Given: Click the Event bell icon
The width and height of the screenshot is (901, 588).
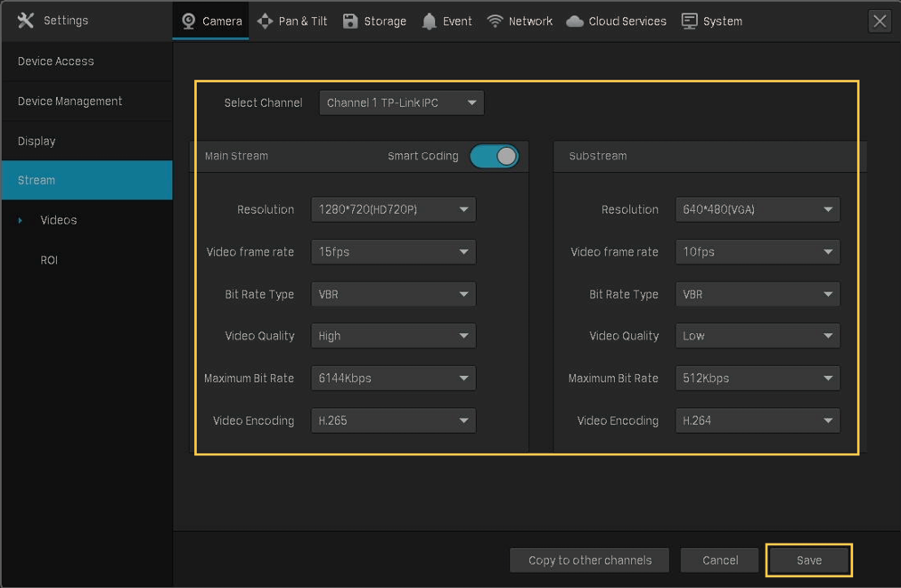Looking at the screenshot, I should (429, 21).
